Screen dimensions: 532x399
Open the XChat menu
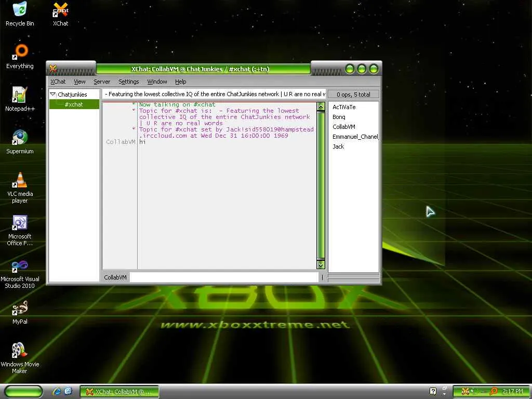coord(58,82)
